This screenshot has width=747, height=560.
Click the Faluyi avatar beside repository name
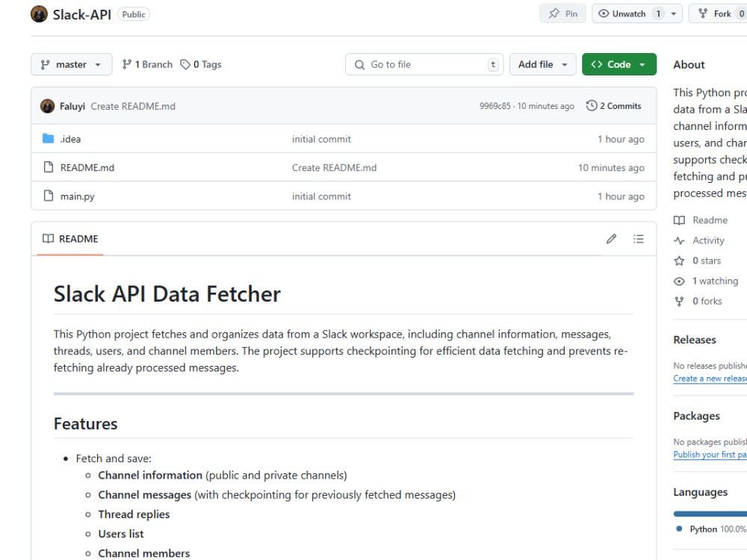tap(39, 14)
